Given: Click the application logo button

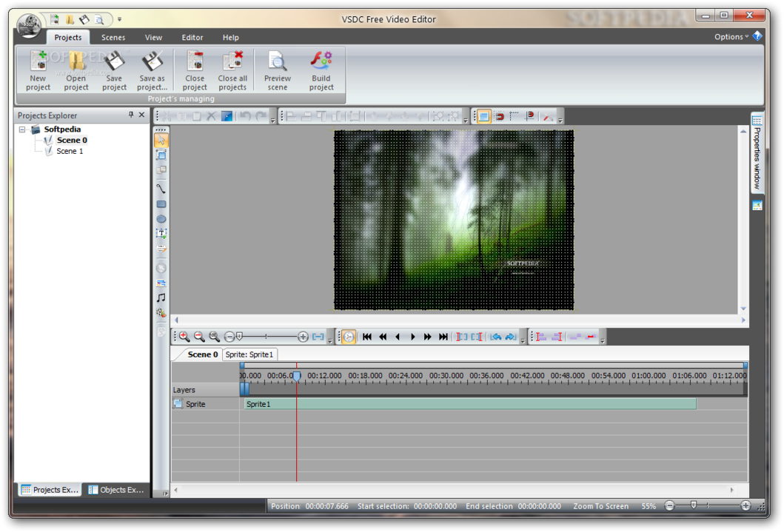Looking at the screenshot, I should coord(29,24).
